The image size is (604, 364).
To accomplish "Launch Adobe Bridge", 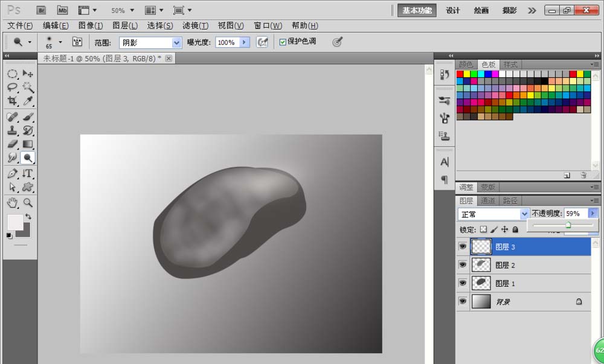I will 41,10.
